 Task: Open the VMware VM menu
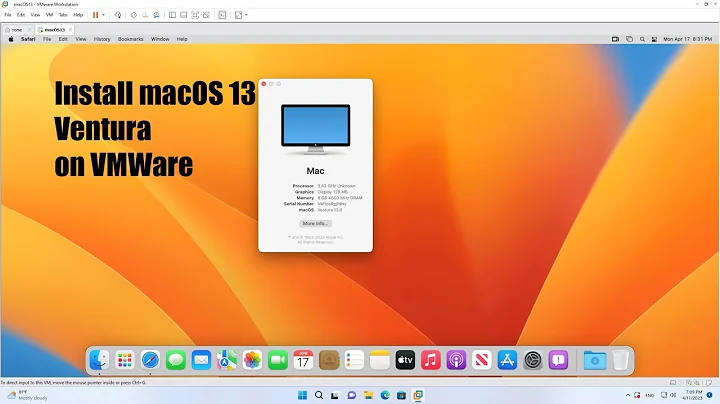[50, 15]
